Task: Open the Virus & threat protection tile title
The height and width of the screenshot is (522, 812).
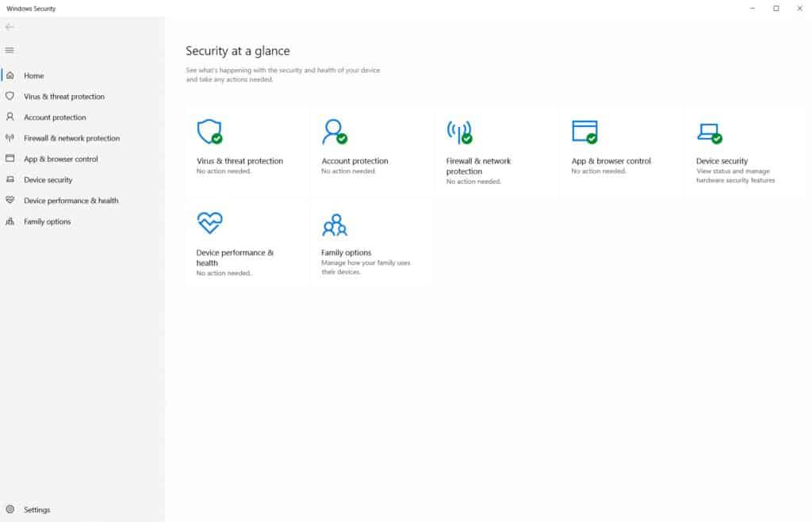Action: [239, 161]
